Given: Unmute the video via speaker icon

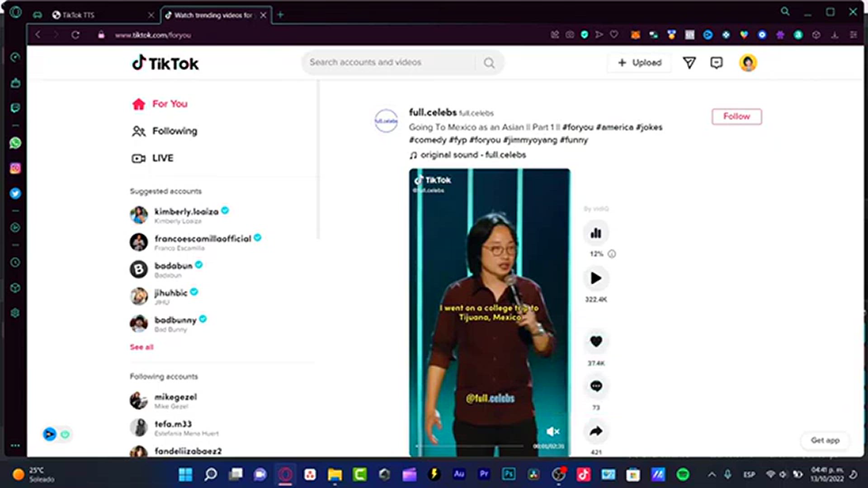Looking at the screenshot, I should click(552, 432).
